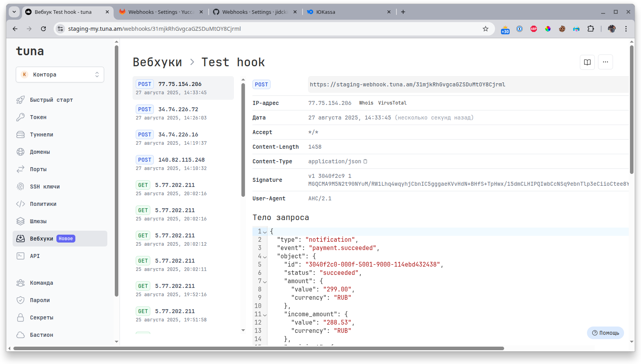
Task: Select POST request from 77.75.154.206
Action: pos(183,88)
